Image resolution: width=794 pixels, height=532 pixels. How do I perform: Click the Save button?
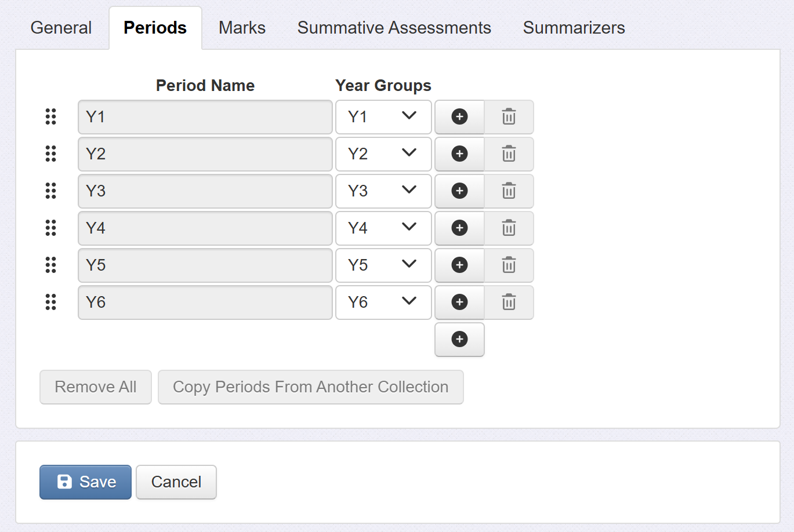click(x=85, y=482)
